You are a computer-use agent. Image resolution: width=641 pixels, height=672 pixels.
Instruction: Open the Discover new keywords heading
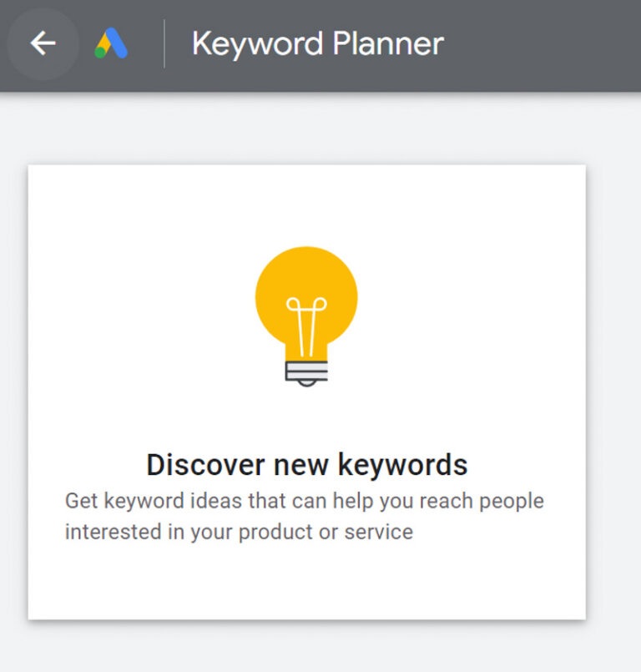307,465
